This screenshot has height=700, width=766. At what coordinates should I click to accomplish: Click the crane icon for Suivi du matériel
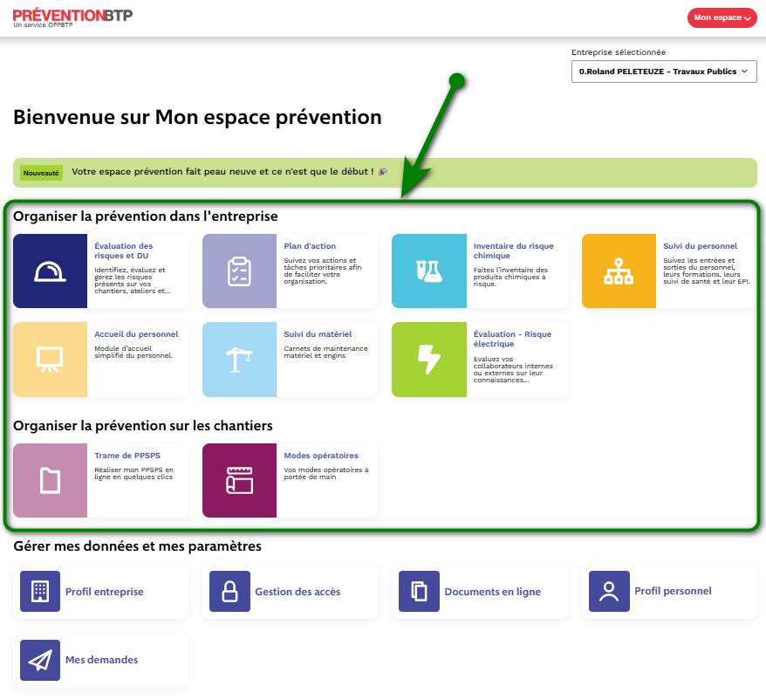point(239,360)
